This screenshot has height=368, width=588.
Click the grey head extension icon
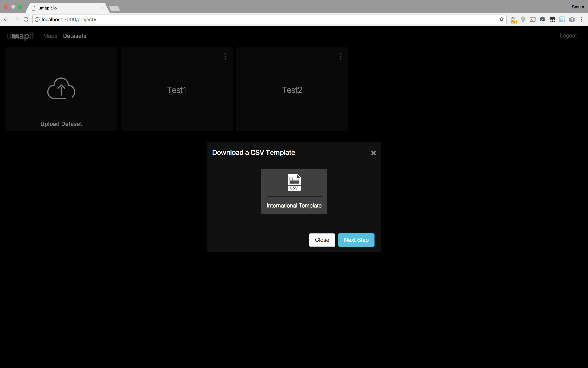(x=523, y=19)
